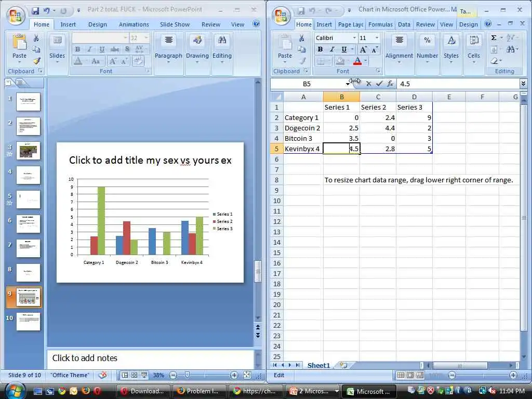532x399 pixels.
Task: Open Excel font color dropdown arrow
Action: pyautogui.click(x=365, y=61)
